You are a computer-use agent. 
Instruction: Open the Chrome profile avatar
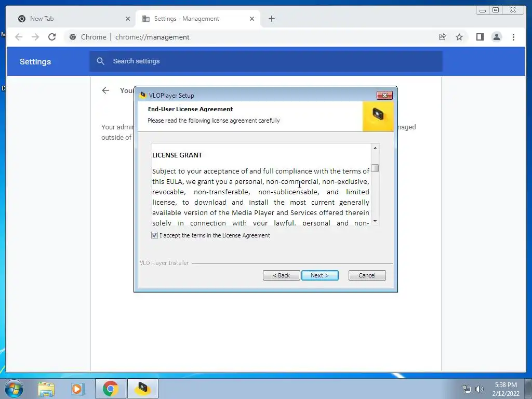click(496, 37)
